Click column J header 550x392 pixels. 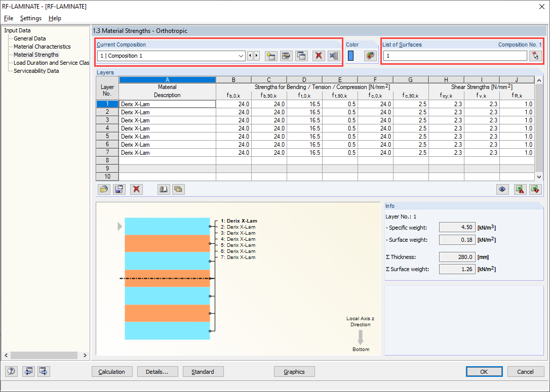[x=517, y=80]
